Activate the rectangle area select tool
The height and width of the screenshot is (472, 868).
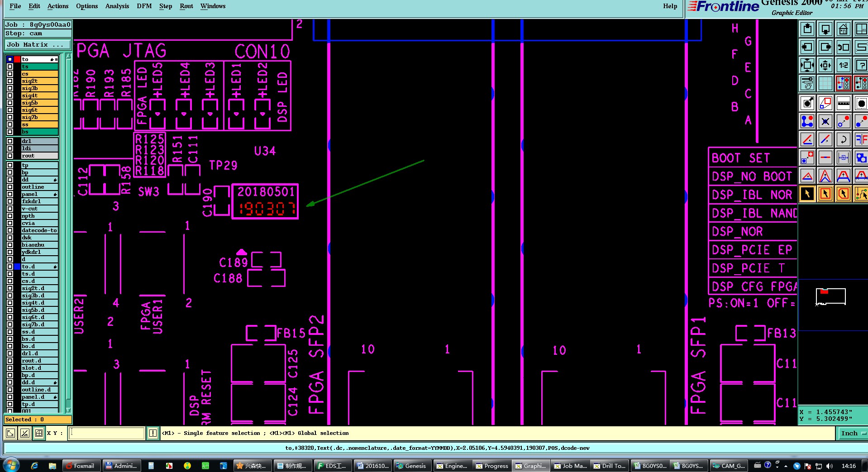coord(825,194)
